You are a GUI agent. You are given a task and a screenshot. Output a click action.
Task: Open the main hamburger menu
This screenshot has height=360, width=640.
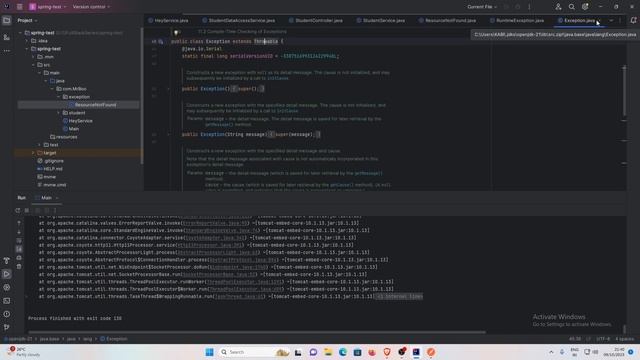click(x=20, y=7)
